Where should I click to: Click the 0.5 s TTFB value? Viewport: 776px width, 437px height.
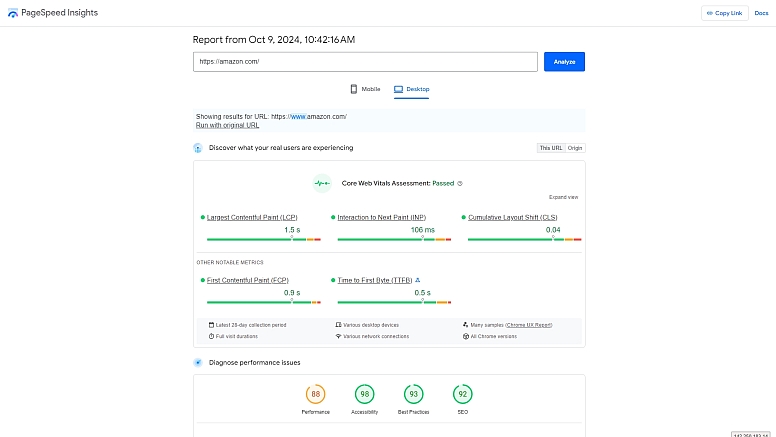[423, 293]
